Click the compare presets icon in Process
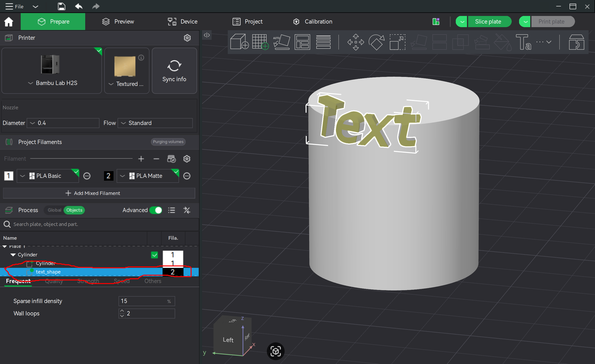Screen dimensions: 595x364 pyautogui.click(x=187, y=210)
